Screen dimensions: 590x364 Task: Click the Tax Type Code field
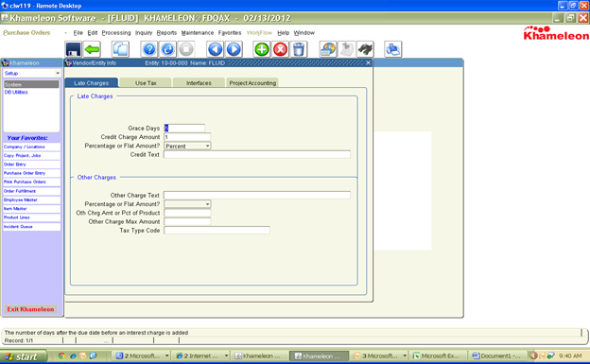point(217,231)
